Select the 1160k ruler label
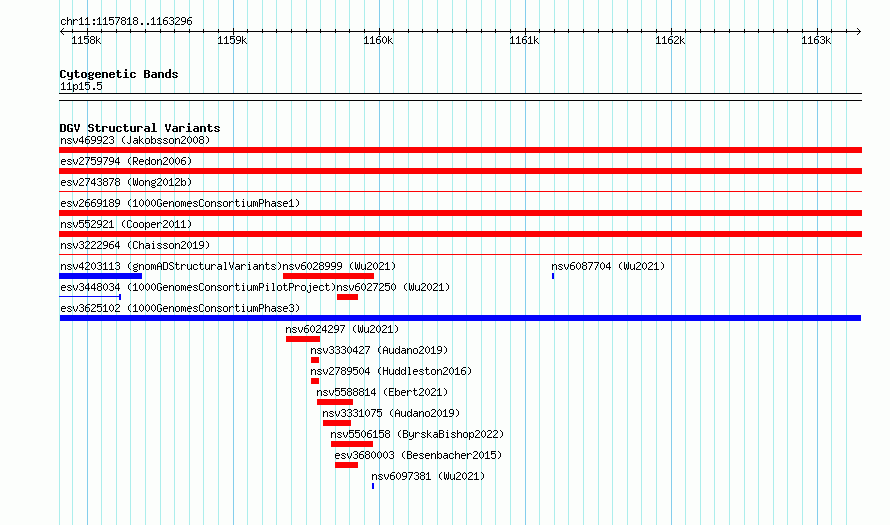The height and width of the screenshot is (525, 890). (x=378, y=40)
